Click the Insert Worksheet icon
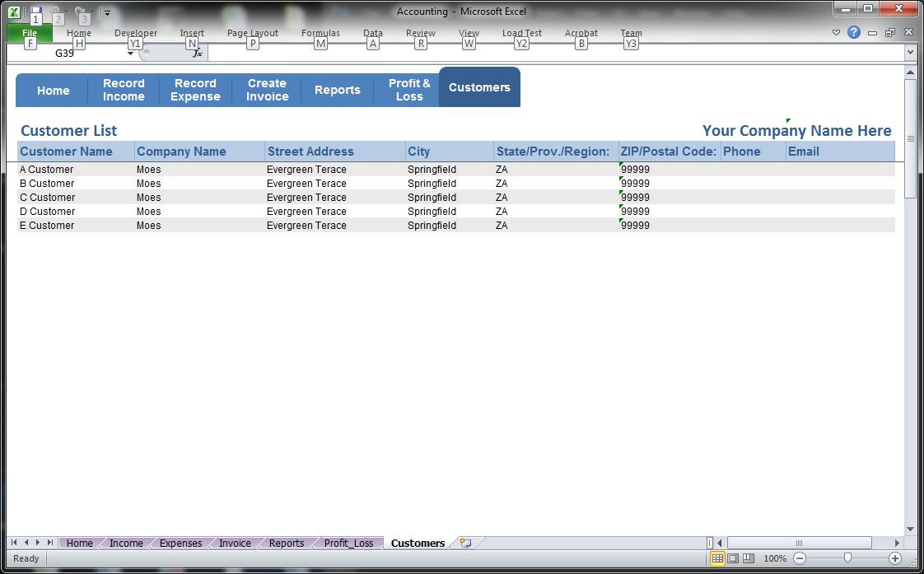Screen dimensions: 924x574 point(465,543)
